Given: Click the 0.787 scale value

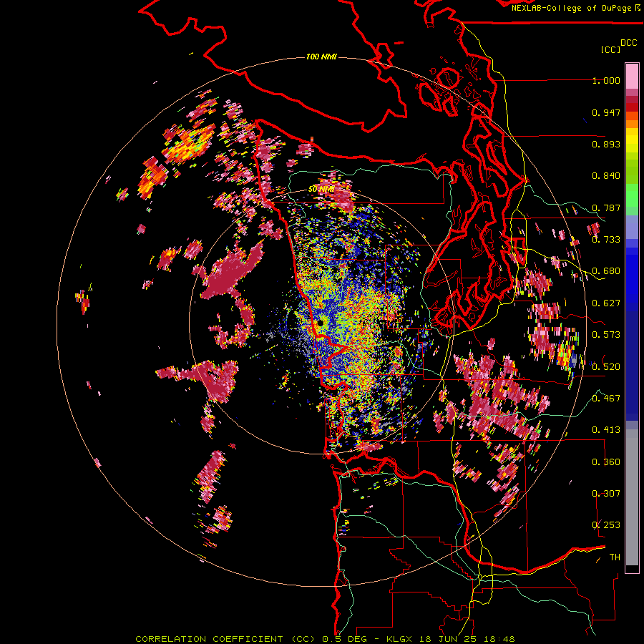Looking at the screenshot, I should [x=606, y=208].
